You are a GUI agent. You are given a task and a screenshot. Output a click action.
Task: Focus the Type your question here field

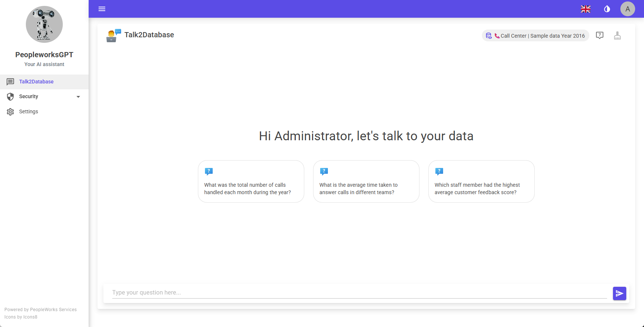click(360, 292)
